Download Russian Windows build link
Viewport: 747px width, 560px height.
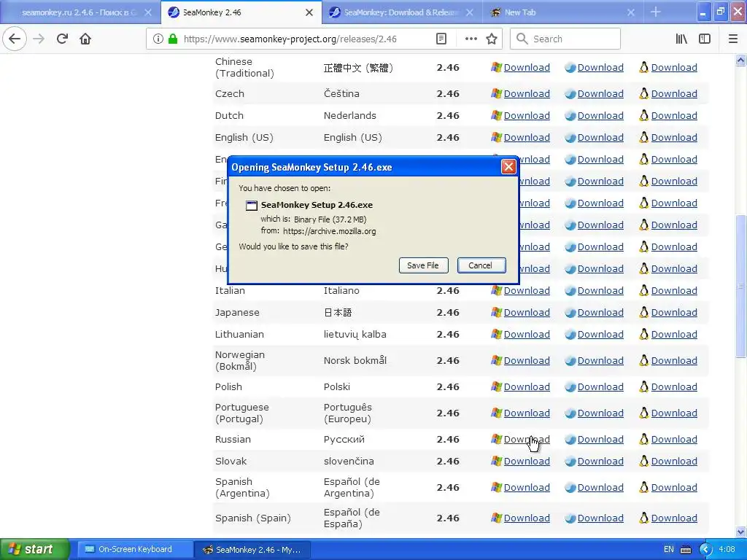coord(527,440)
